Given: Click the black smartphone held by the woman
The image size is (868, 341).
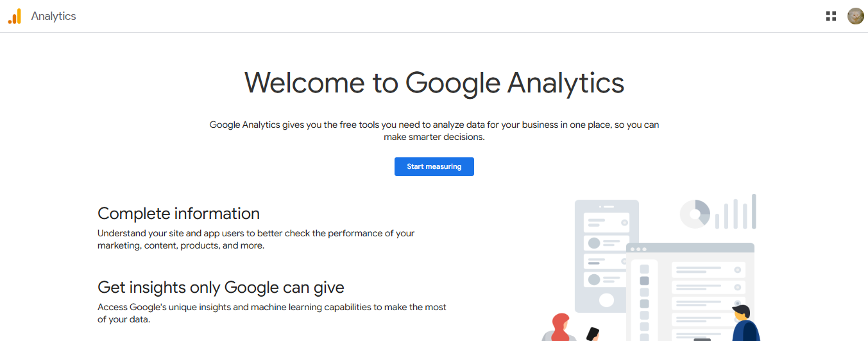Looking at the screenshot, I should 593,334.
